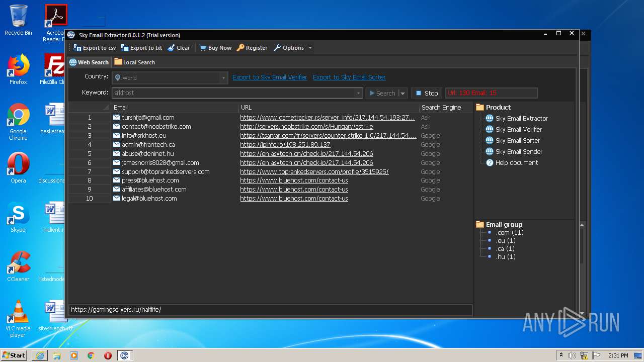This screenshot has width=644, height=362.
Task: Click the envelope icon beside abuse@deninet.hu
Action: click(x=117, y=153)
